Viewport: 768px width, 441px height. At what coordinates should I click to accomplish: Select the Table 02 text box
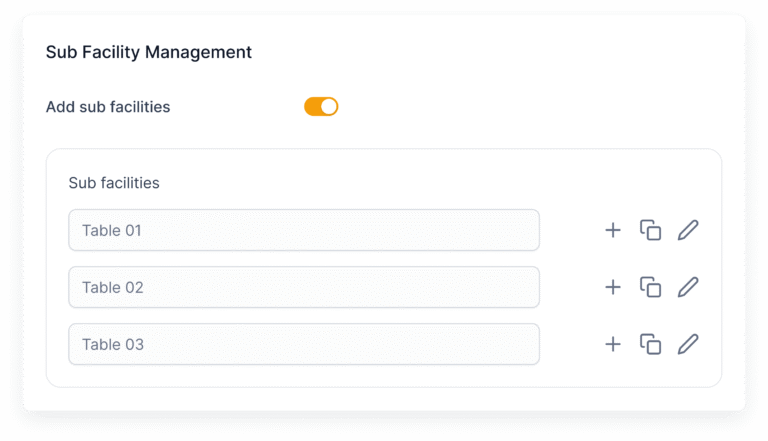coord(304,288)
